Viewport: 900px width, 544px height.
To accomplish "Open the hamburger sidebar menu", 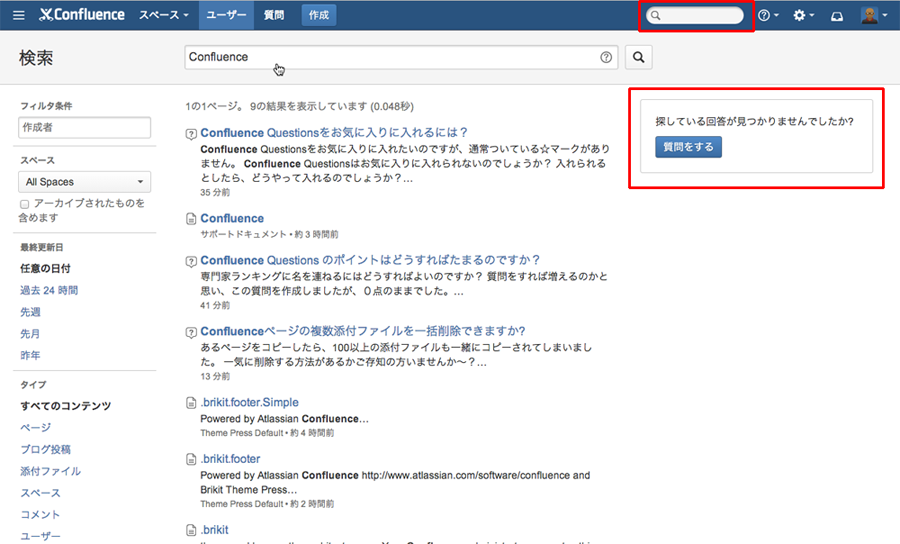I will pyautogui.click(x=19, y=15).
